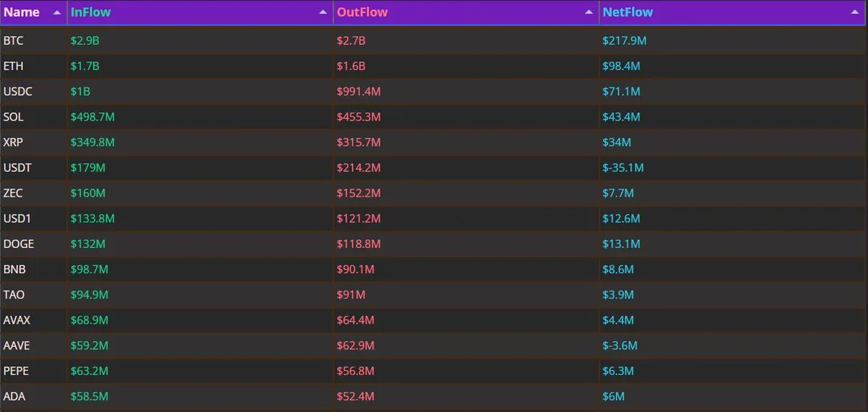Click the AAVE netflow value $-3.6M

pyautogui.click(x=620, y=346)
